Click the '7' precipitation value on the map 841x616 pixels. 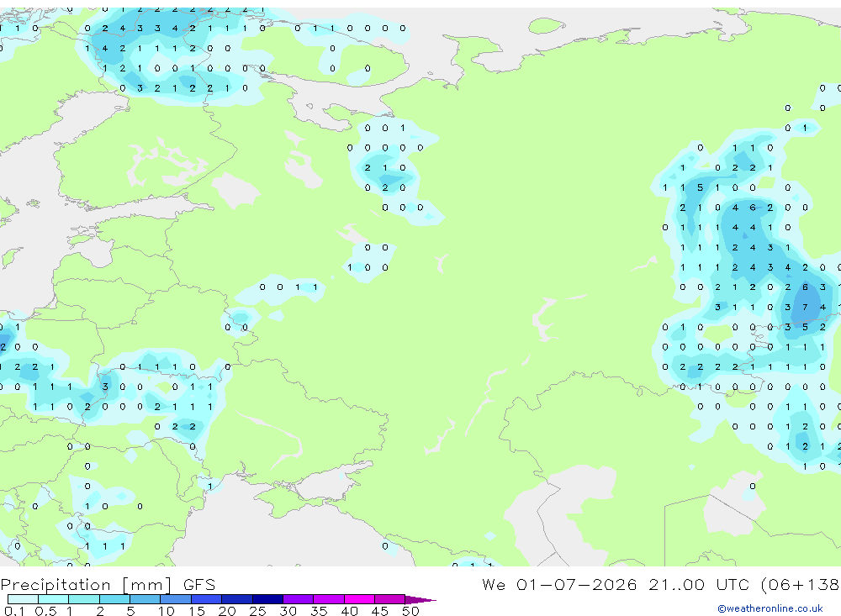(x=805, y=308)
